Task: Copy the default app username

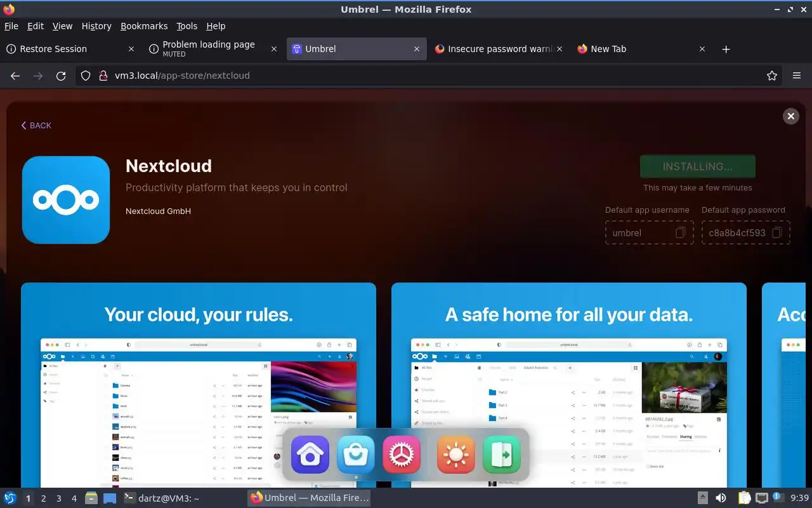Action: coord(680,232)
